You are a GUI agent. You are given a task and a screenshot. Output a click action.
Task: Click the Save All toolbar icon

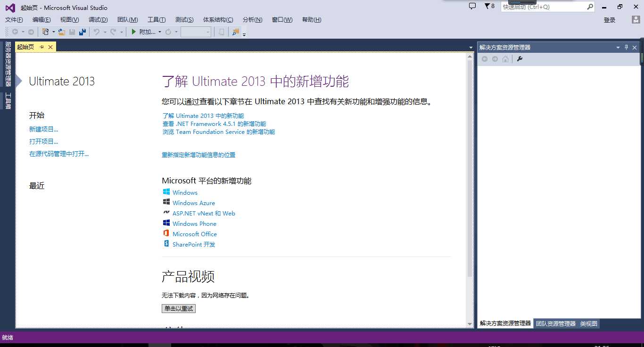83,32
